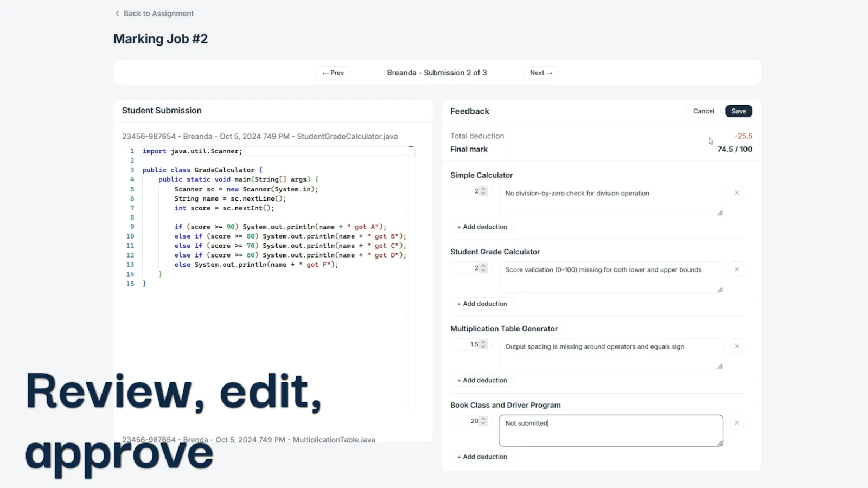Click the Not submitted comment field
The width and height of the screenshot is (868, 488).
click(x=611, y=431)
